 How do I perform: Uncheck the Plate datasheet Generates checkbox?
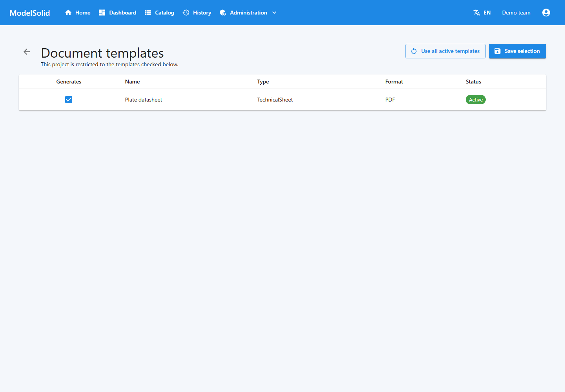click(x=69, y=100)
